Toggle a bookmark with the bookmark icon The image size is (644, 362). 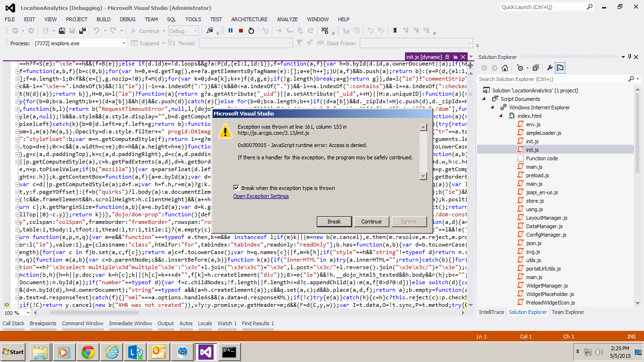395,31
